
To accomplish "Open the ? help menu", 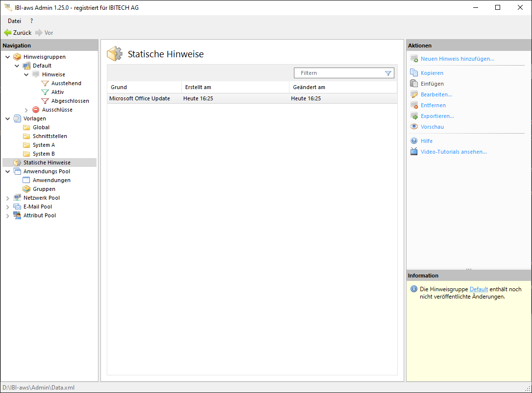I will tap(31, 21).
